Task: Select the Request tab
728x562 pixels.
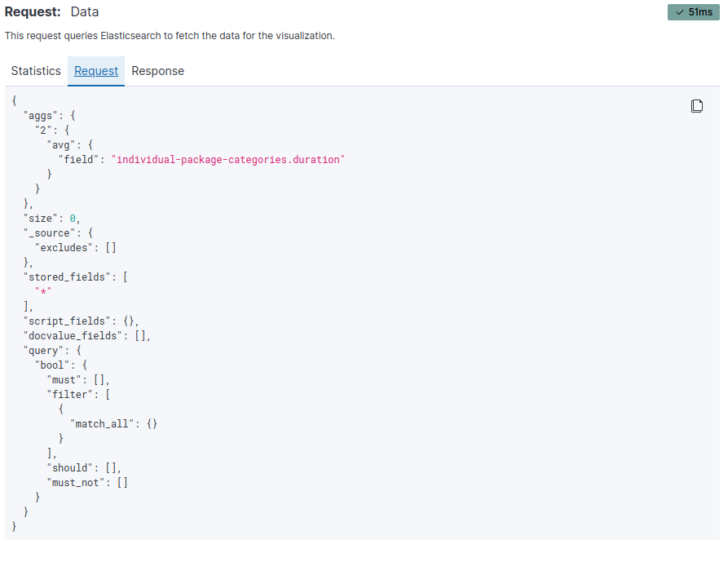Action: pyautogui.click(x=96, y=71)
